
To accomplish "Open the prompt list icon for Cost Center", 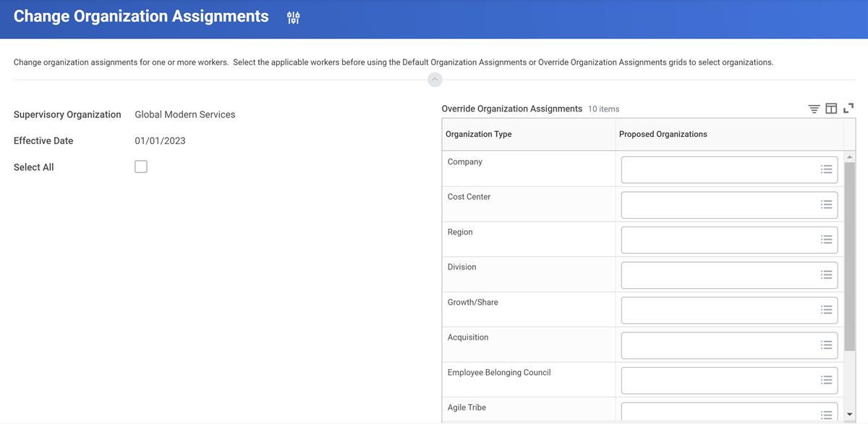I will pos(826,204).
